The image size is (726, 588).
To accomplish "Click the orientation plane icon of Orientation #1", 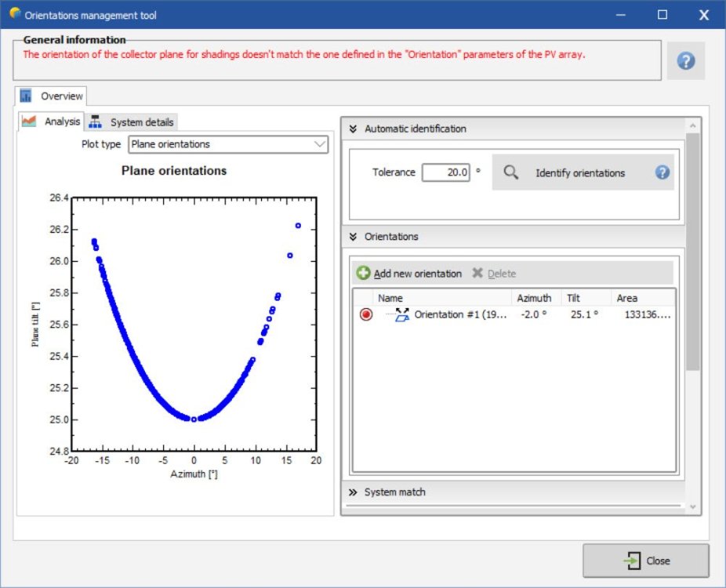I will pyautogui.click(x=402, y=315).
